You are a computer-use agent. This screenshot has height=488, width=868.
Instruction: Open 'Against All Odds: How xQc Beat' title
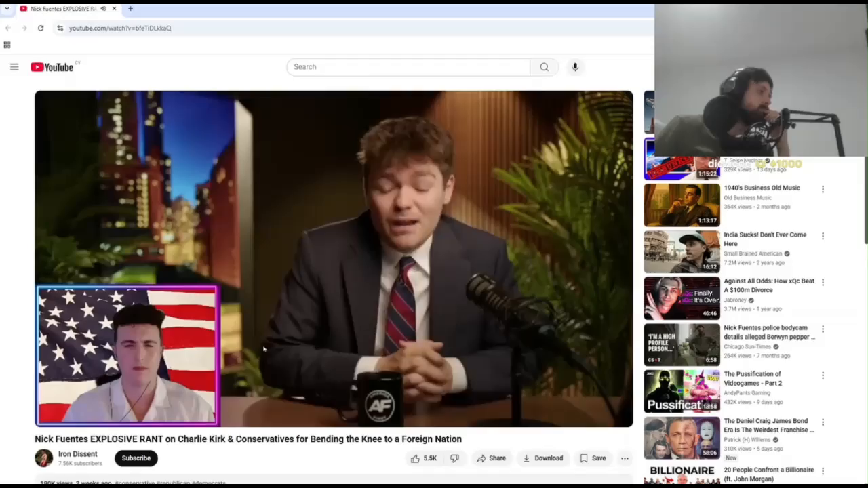coord(769,285)
